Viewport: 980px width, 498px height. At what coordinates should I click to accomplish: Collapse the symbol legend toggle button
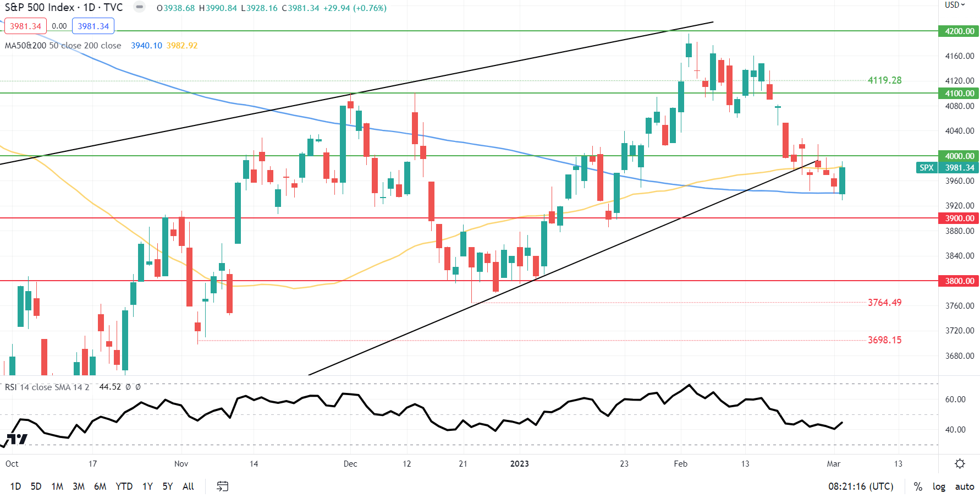(140, 7)
